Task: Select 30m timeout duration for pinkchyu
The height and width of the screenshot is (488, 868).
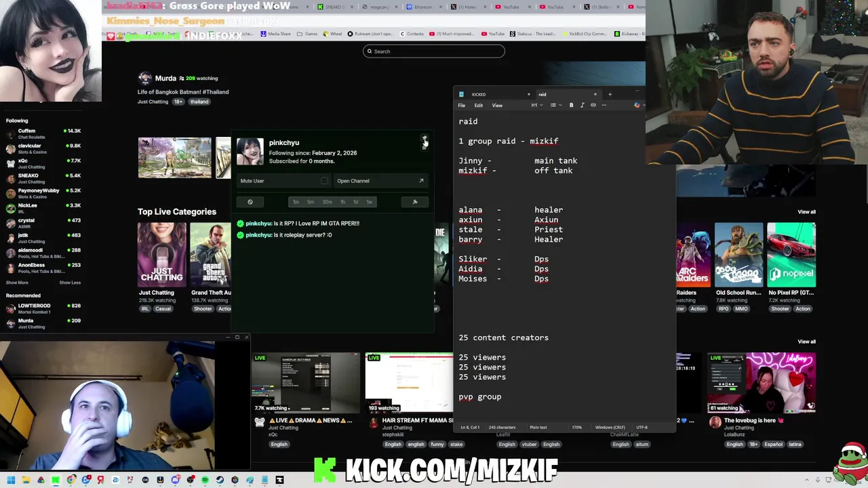Action: [328, 202]
